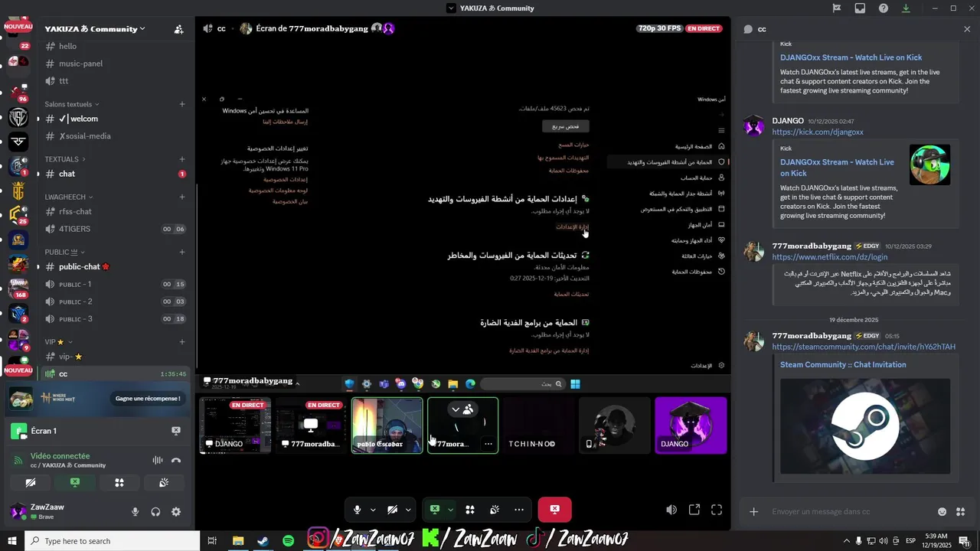Collapse the LWAGHEECH category
The width and height of the screenshot is (980, 551).
69,197
